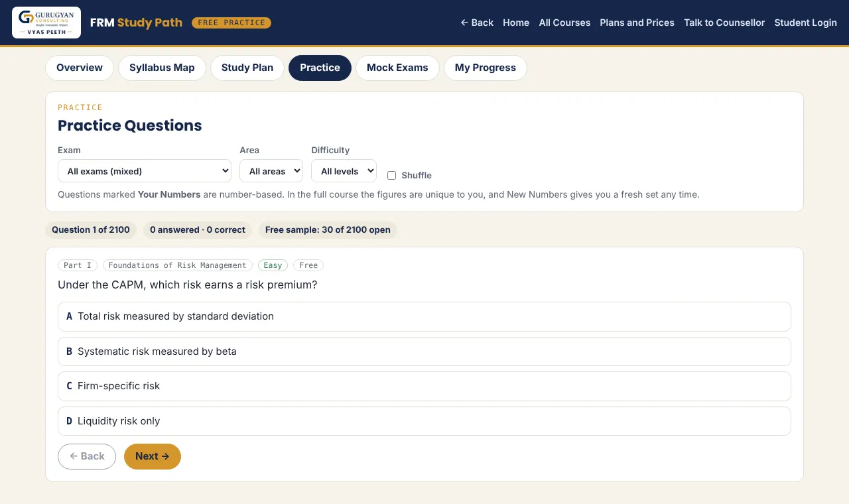Click the Foundations of Risk Management tag
The image size is (849, 504).
click(x=177, y=265)
